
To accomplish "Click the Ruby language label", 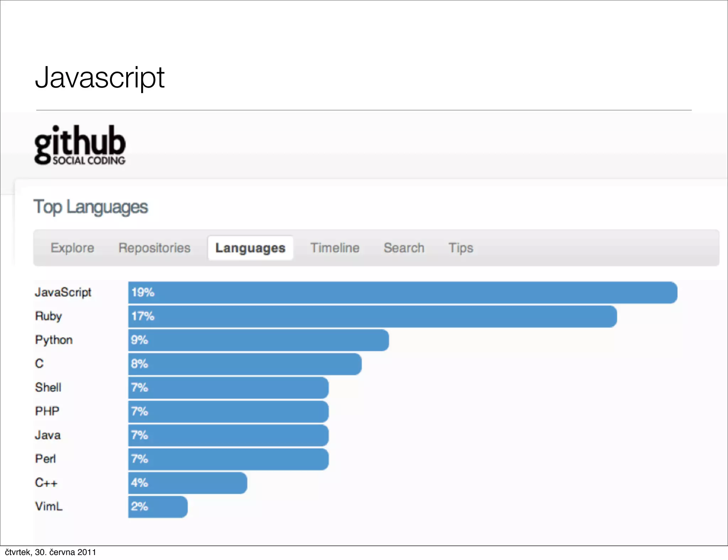I will [x=49, y=316].
